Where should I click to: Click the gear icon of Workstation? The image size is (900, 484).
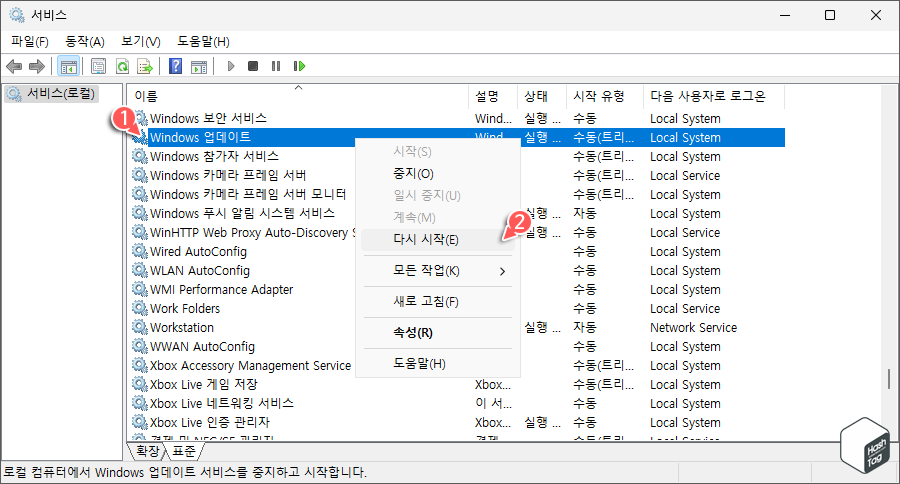click(140, 327)
